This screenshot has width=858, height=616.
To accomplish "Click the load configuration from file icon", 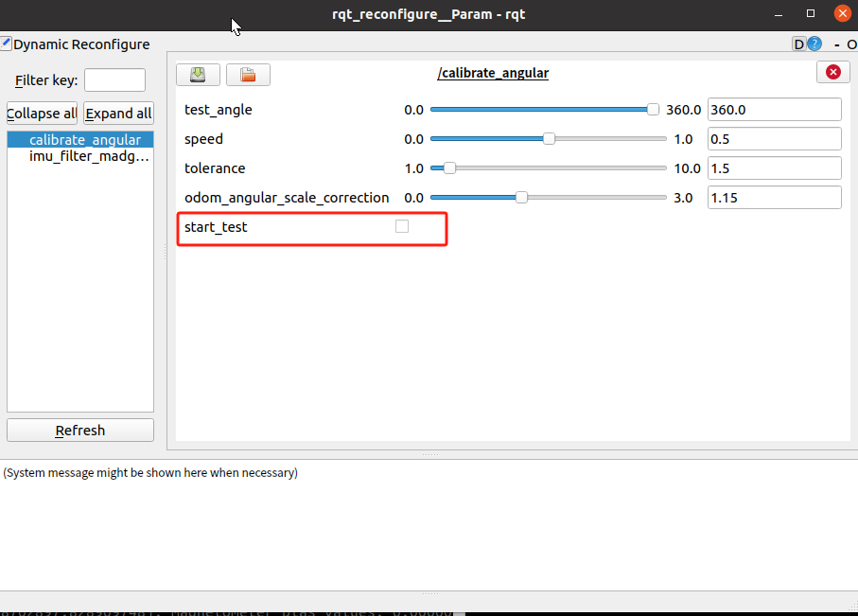I will point(248,74).
